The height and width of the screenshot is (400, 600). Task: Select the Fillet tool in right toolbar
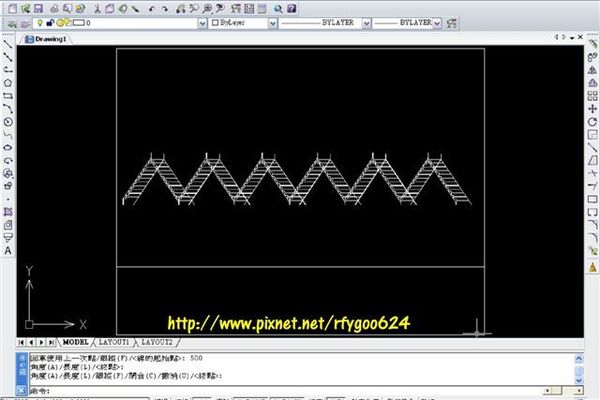click(592, 238)
